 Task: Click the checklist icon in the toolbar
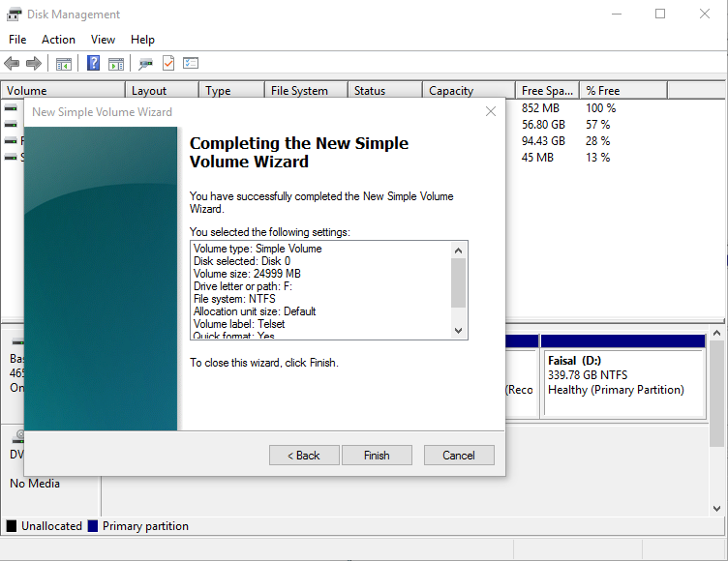(191, 64)
